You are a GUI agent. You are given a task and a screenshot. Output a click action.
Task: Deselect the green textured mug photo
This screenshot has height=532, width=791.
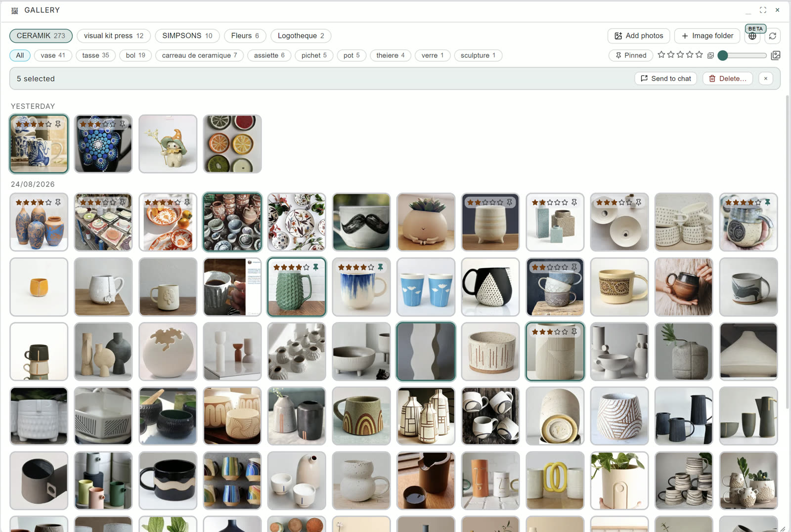tap(297, 287)
